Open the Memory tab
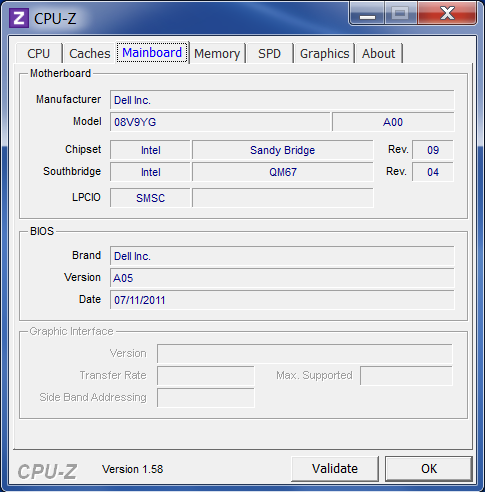 click(x=217, y=53)
